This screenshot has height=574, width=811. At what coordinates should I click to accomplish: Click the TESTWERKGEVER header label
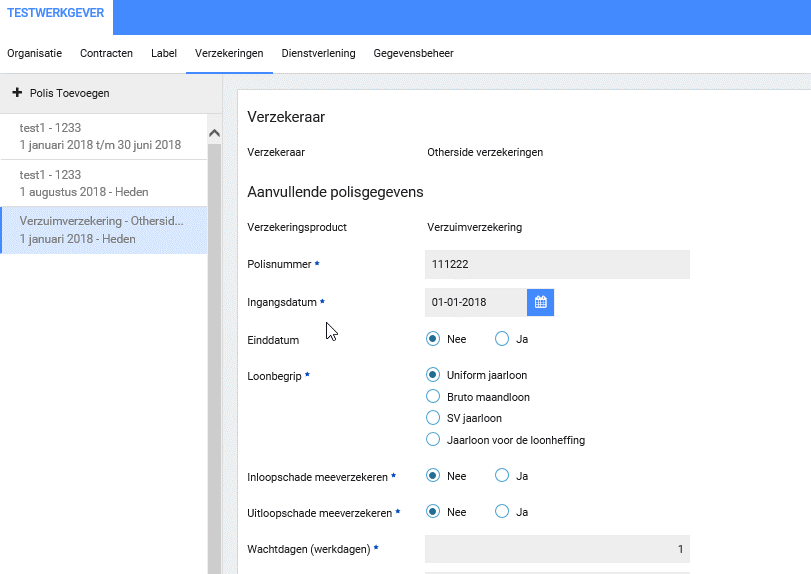point(56,13)
